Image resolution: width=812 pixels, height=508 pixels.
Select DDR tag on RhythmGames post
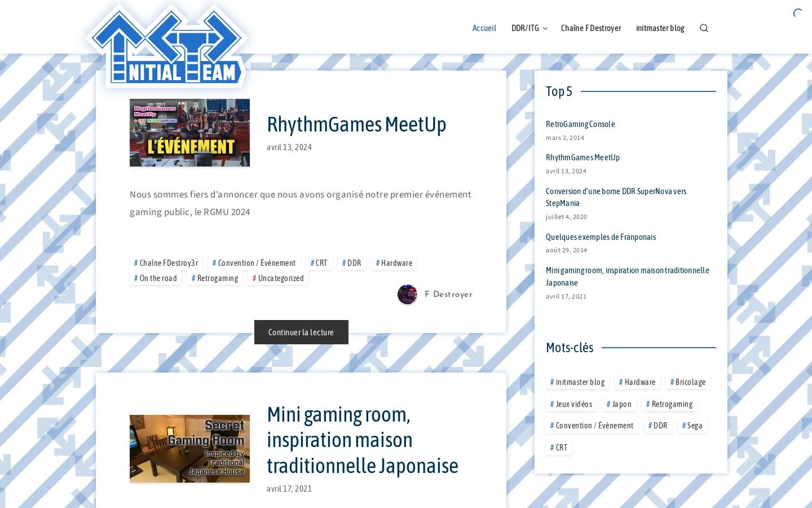click(351, 263)
